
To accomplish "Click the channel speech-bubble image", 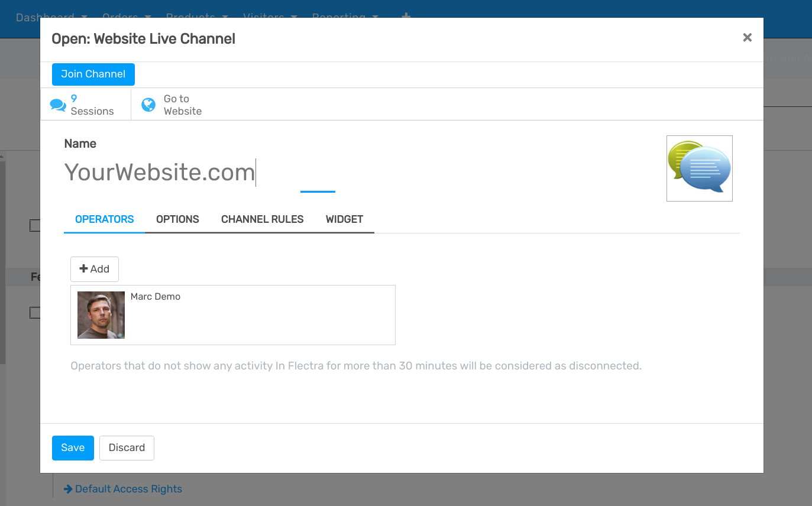I will (699, 168).
